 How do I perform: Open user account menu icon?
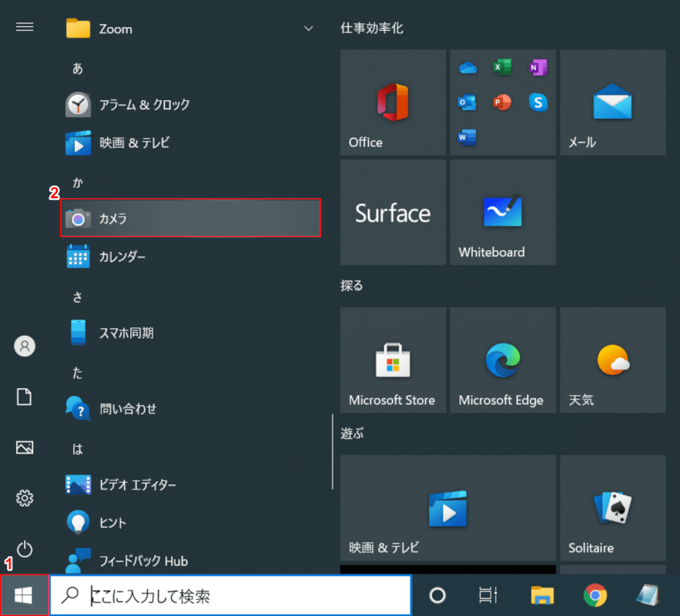[x=25, y=346]
